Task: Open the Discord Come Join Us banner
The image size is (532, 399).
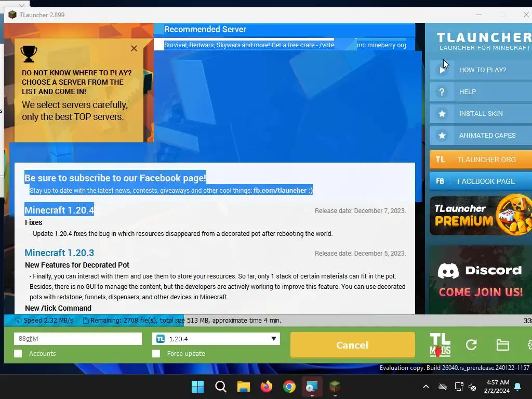Action: [x=481, y=280]
